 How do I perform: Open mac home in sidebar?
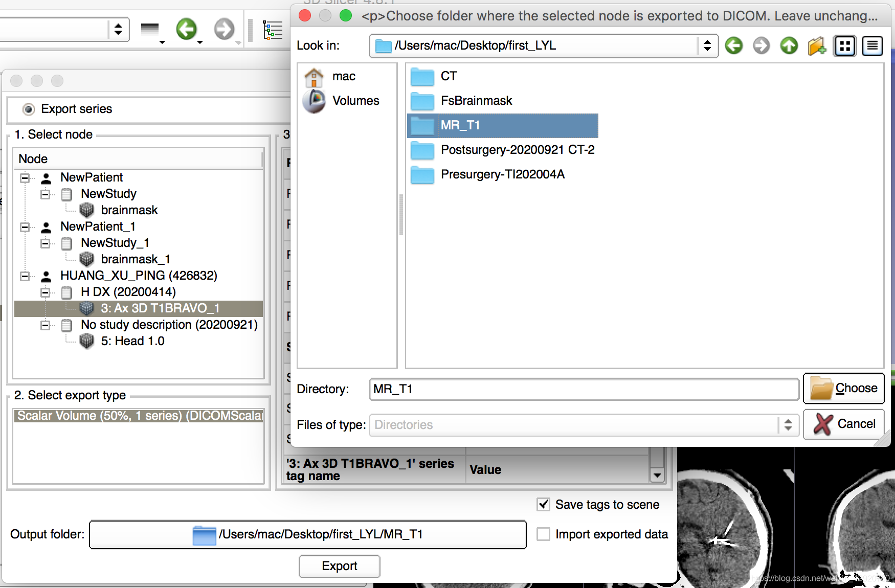(329, 77)
